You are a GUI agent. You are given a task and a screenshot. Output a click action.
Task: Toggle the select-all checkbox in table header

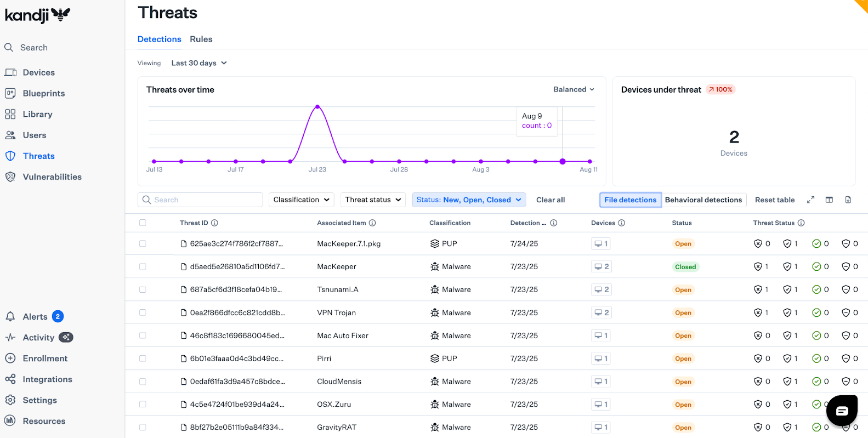coord(143,223)
